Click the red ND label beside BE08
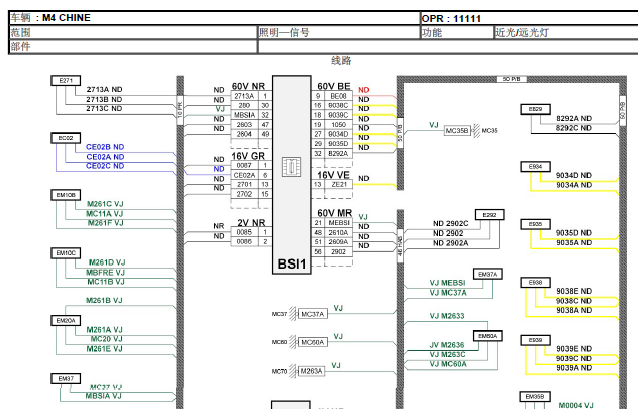638x409 pixels. coord(364,90)
